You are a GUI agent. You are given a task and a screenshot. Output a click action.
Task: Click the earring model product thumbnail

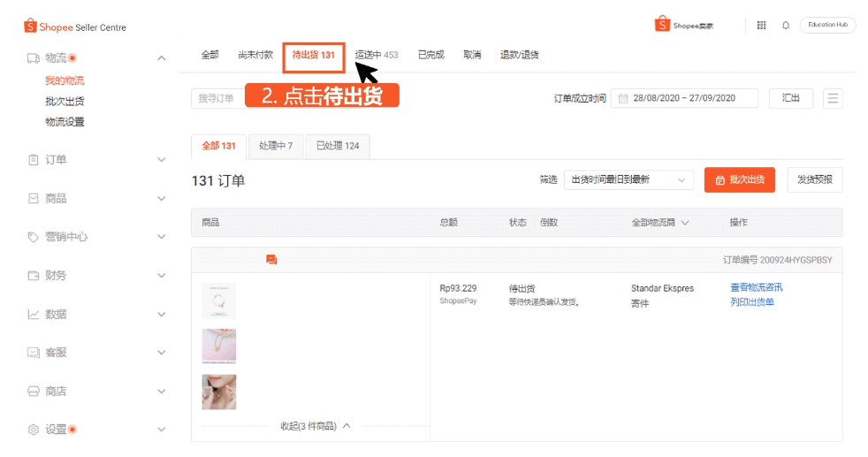(x=219, y=392)
